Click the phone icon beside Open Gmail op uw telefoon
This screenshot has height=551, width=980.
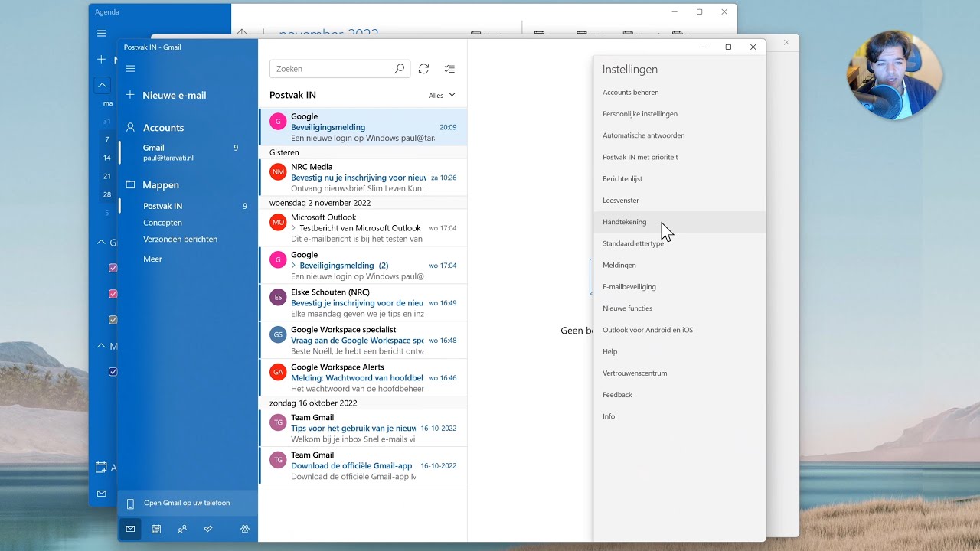130,504
